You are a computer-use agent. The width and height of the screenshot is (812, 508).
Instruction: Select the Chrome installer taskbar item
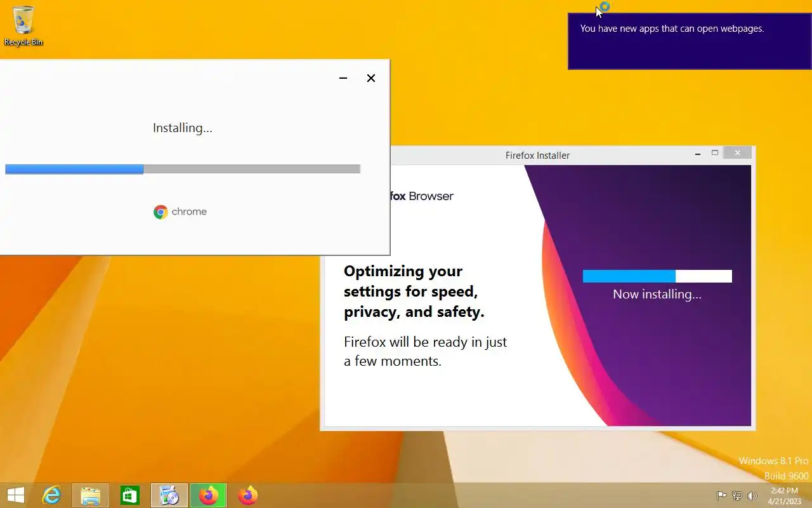pos(169,495)
